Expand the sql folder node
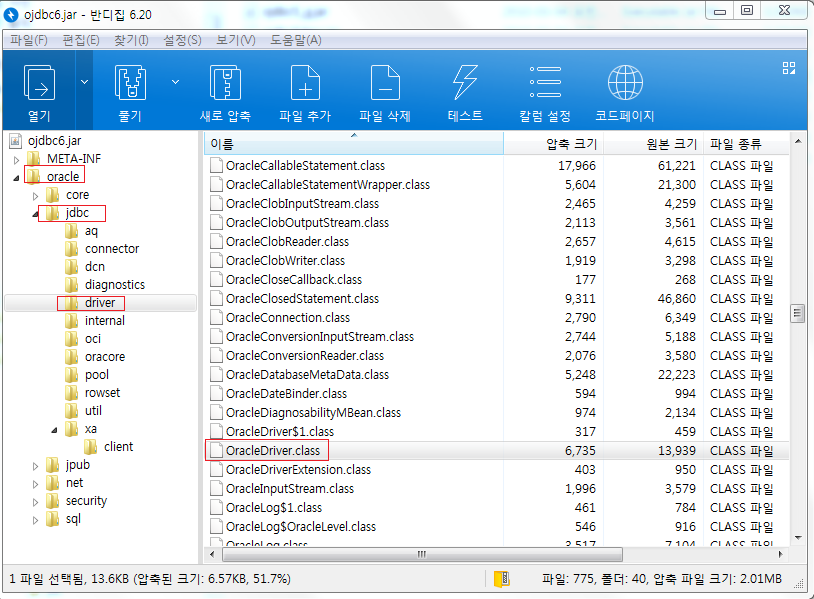Screen dimensions: 814x599 pyautogui.click(x=35, y=520)
